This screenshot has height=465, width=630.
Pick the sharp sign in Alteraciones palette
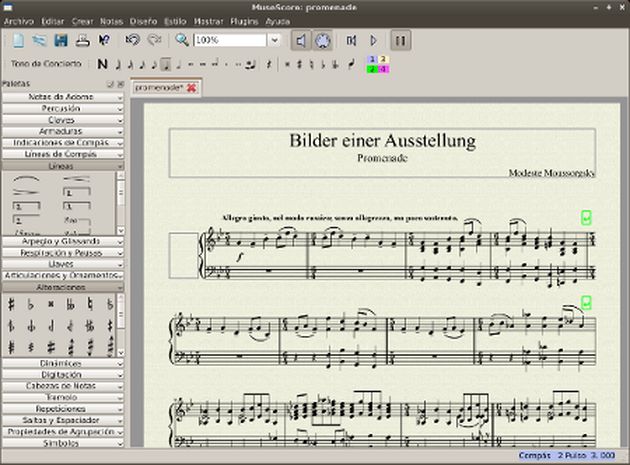coord(11,305)
